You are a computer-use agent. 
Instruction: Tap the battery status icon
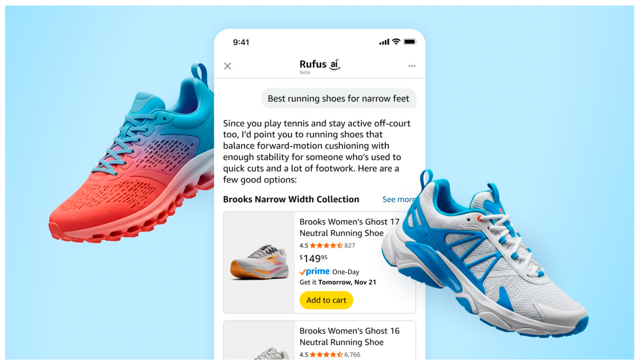(x=410, y=41)
